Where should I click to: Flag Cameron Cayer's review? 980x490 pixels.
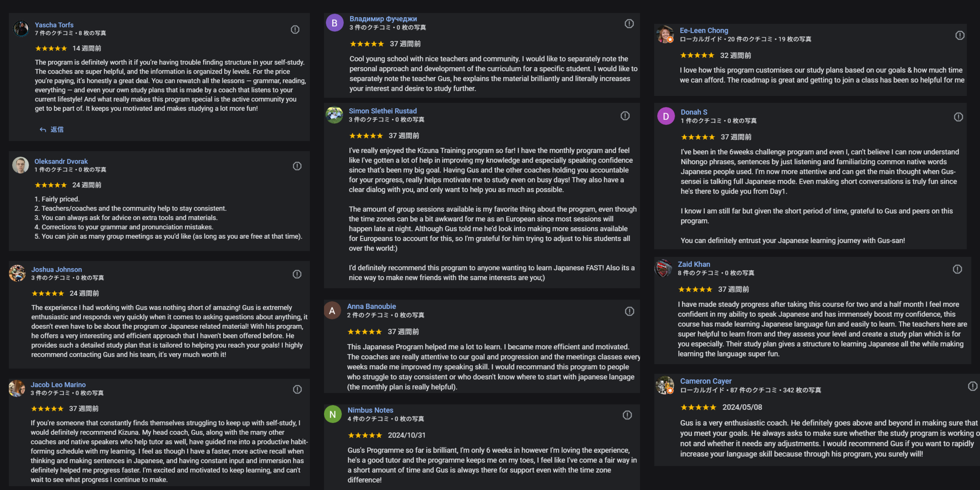(x=972, y=387)
